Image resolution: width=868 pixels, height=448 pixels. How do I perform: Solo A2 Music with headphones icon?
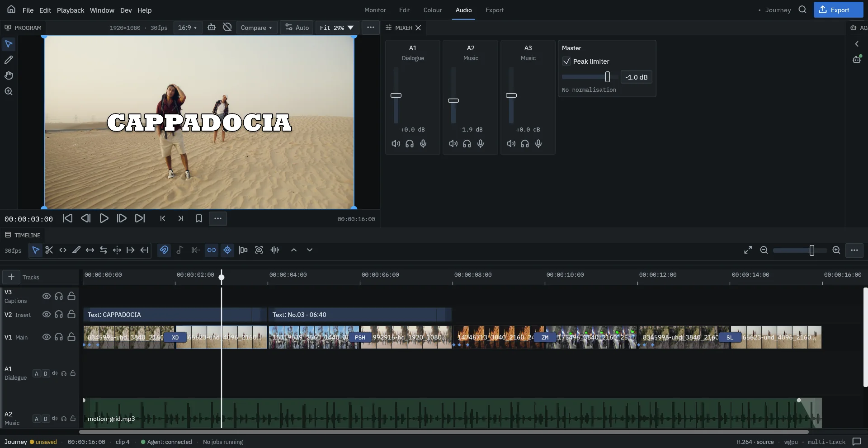(467, 144)
